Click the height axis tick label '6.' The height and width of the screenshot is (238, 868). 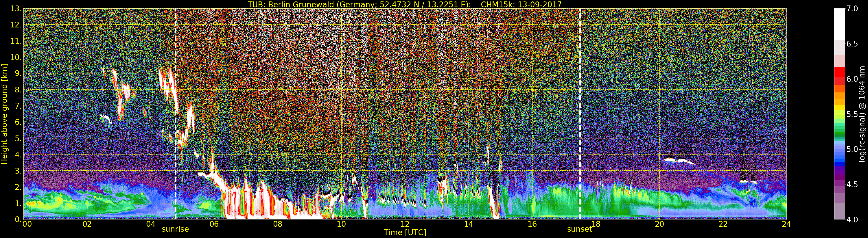point(18,122)
